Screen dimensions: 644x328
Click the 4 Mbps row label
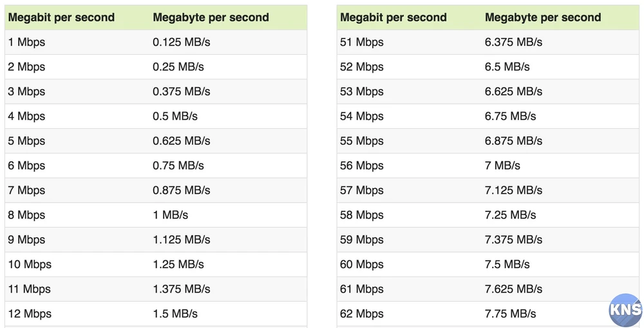pos(26,117)
